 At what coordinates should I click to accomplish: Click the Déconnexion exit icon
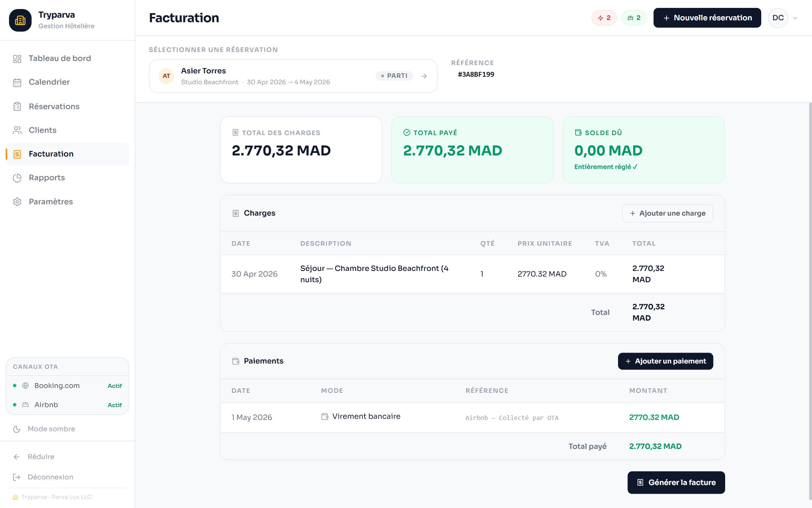17,477
